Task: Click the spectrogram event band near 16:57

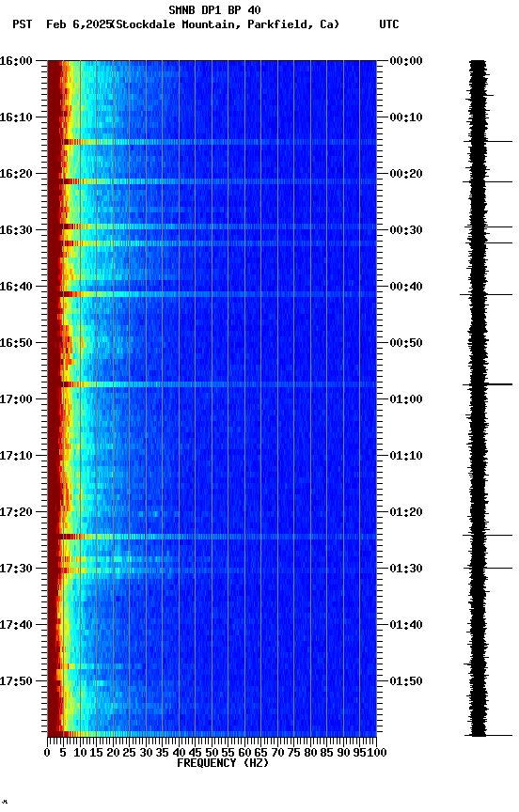Action: pos(212,384)
